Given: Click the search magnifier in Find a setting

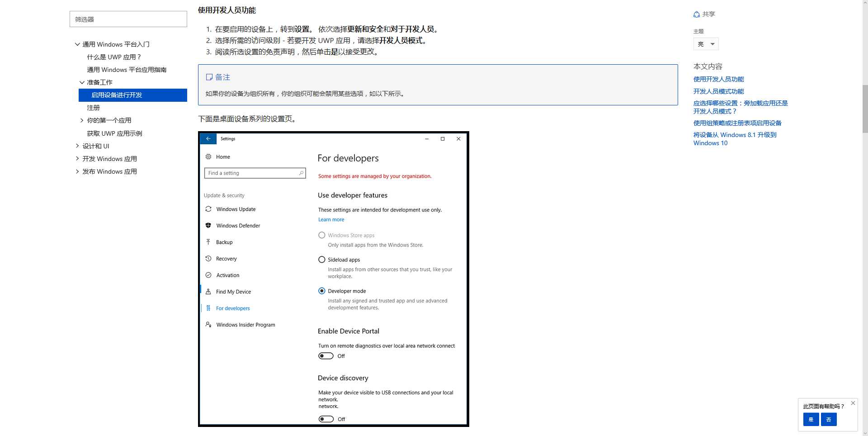Looking at the screenshot, I should click(301, 173).
